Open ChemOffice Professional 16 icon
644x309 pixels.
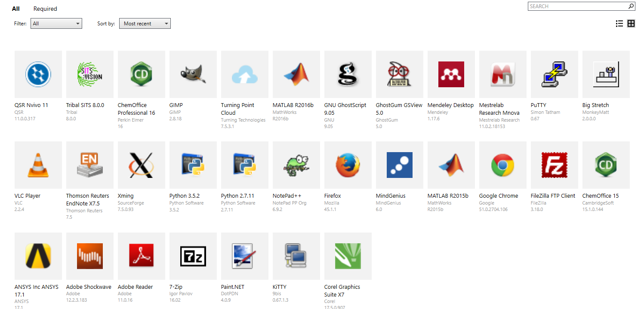pyautogui.click(x=142, y=74)
